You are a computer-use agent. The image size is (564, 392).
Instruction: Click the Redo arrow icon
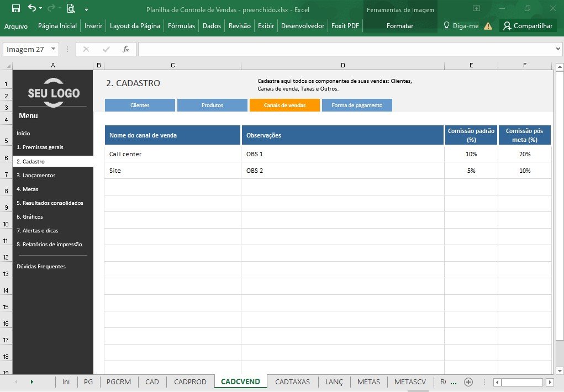(x=51, y=8)
